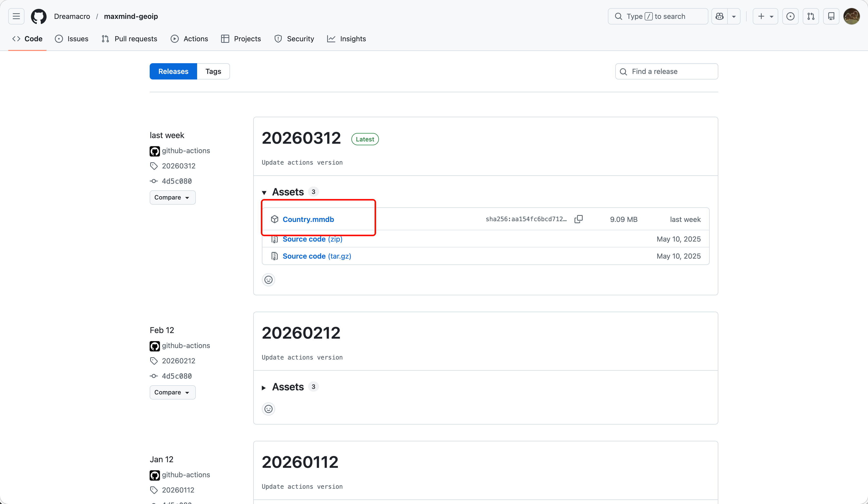The image size is (868, 504).
Task: Open the maxmind-geoip repository link
Action: 131,16
